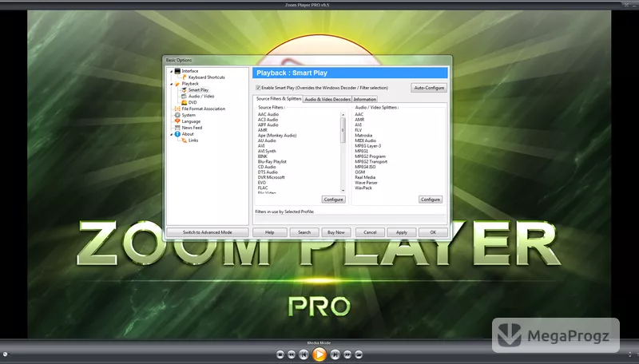Select AIFF Audio in Source Filters
Image resolution: width=639 pixels, height=364 pixels.
(268, 125)
